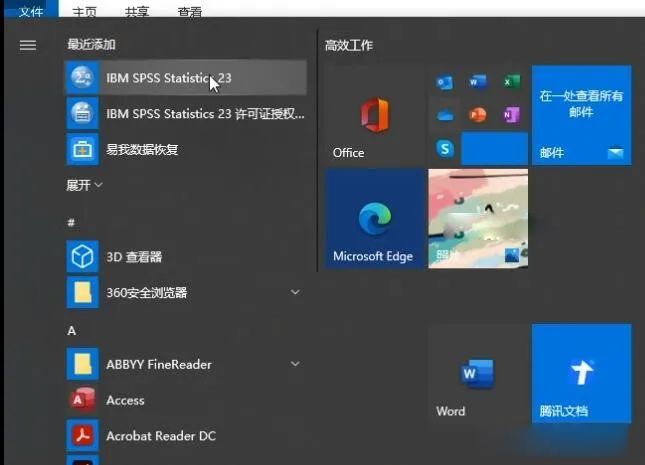
Task: Open the 3D 查看器 app icon
Action: (x=82, y=256)
